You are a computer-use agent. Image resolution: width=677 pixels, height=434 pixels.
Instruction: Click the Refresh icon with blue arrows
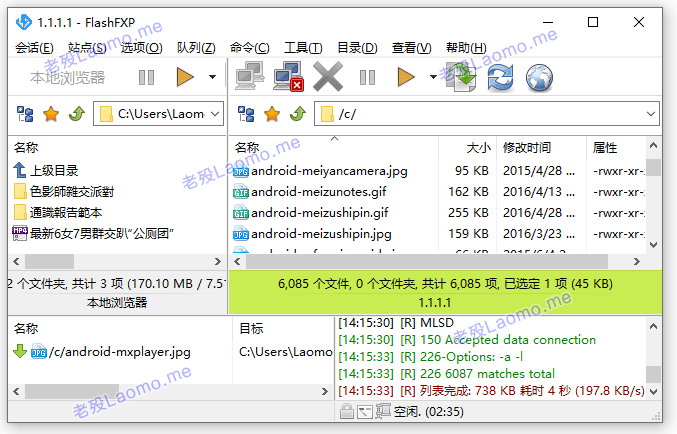(x=500, y=77)
